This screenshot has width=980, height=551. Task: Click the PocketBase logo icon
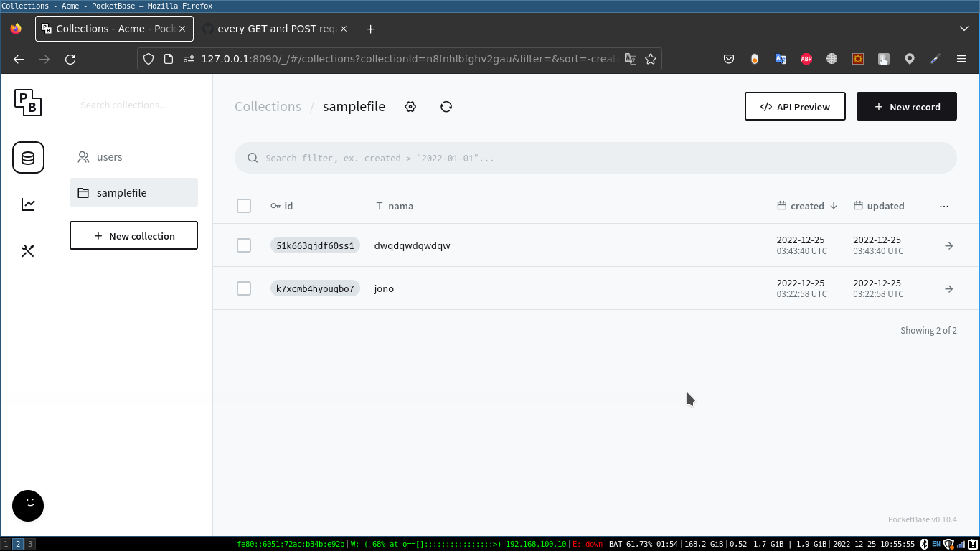point(28,103)
